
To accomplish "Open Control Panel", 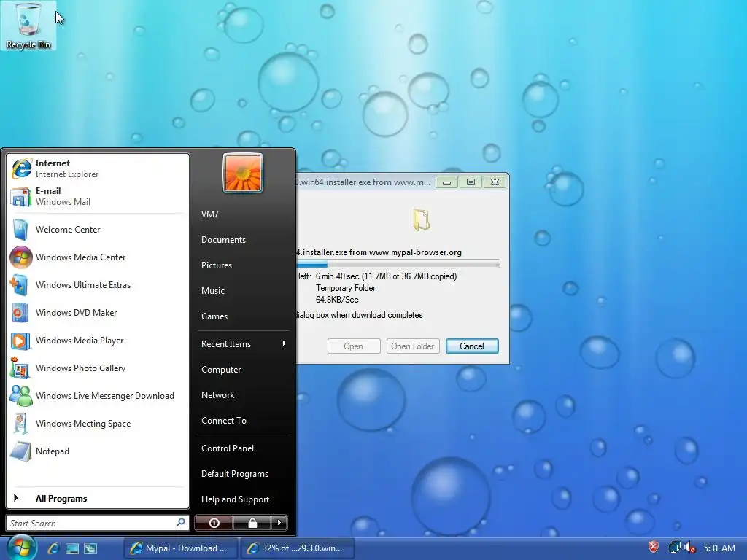I will (x=243, y=448).
